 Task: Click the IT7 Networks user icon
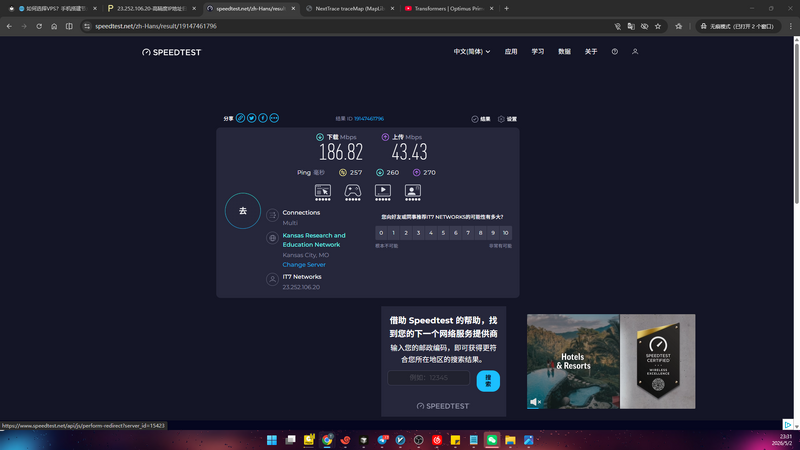pos(272,279)
